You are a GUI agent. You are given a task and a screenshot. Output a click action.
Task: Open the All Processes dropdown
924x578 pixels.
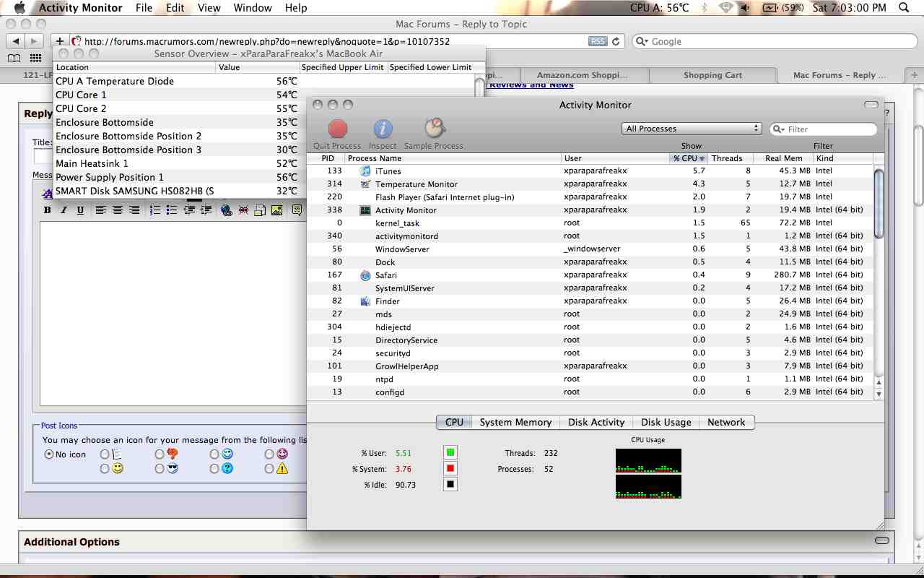(692, 129)
